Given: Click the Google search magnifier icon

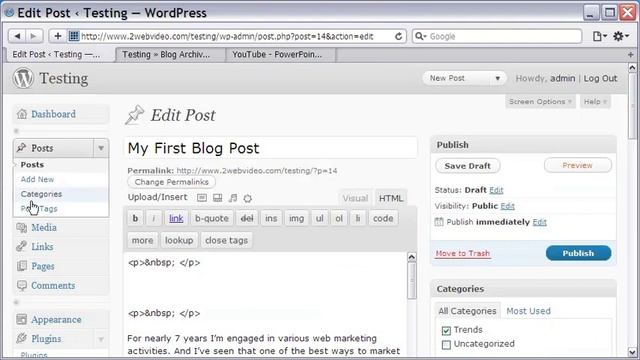Looking at the screenshot, I should click(x=420, y=36).
